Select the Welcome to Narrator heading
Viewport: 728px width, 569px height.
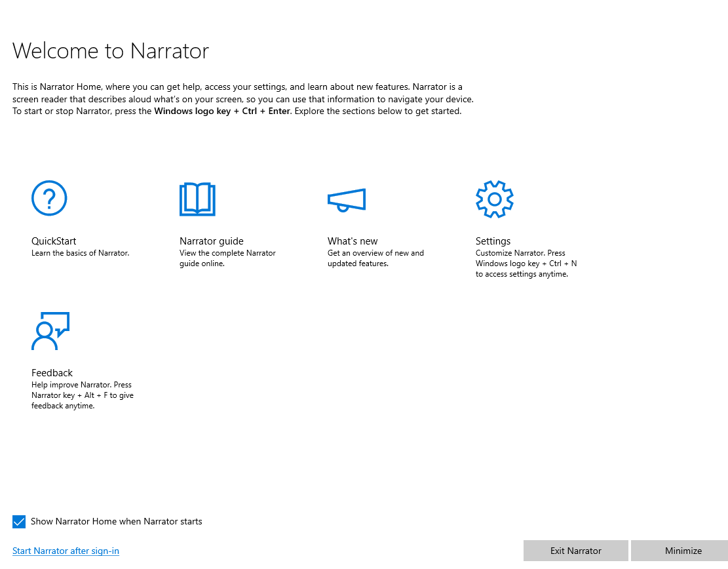[x=111, y=50]
